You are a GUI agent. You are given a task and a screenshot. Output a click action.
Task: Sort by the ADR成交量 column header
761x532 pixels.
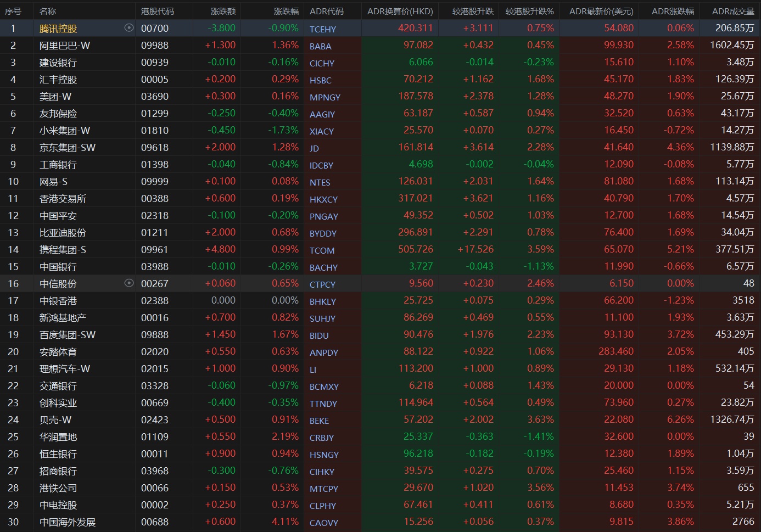pos(732,11)
